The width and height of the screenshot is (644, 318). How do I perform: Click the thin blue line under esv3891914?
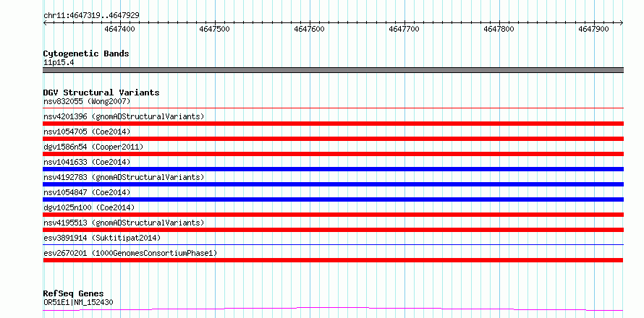coord(333,245)
